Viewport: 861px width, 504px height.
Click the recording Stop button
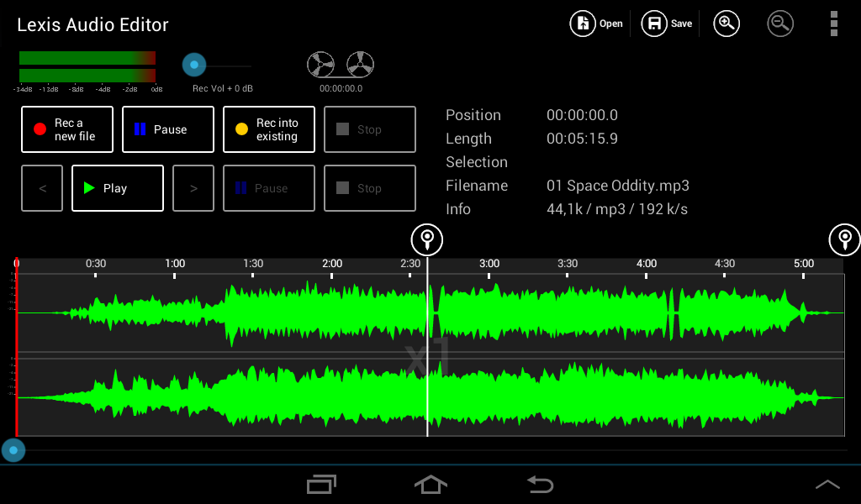tap(370, 129)
